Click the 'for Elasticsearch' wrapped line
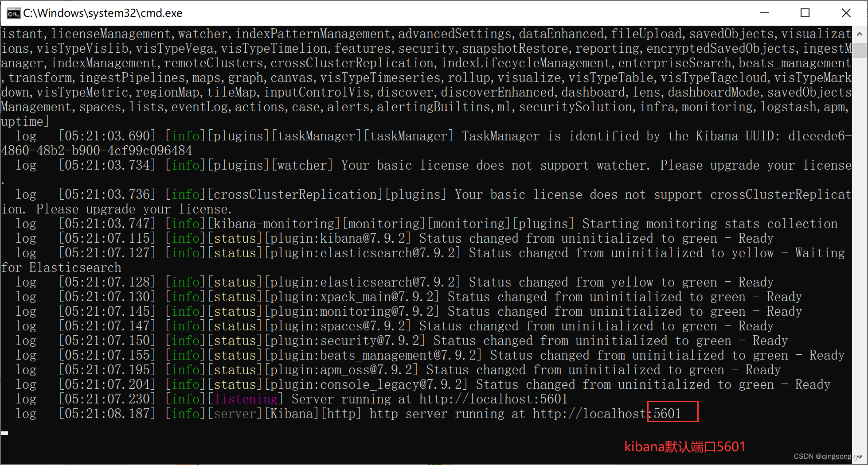 61,267
